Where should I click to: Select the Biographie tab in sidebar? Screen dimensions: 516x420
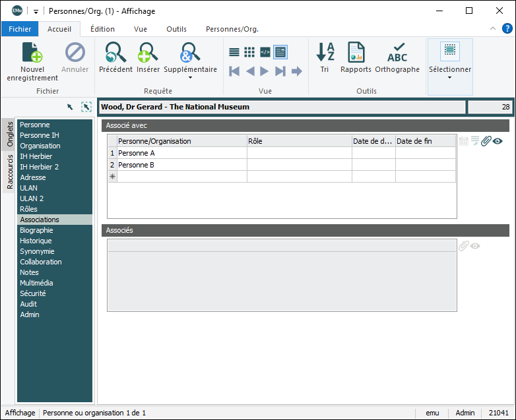pyautogui.click(x=36, y=230)
